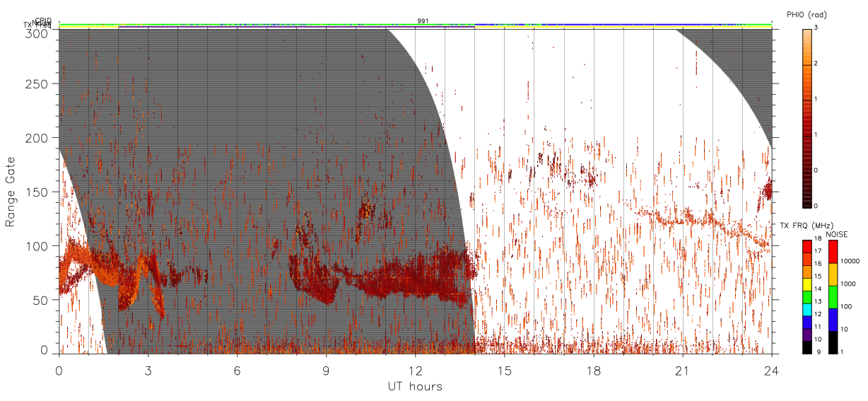Viewport: 868px width, 401px height.
Task: Click TX FRQ legend value 16
Action: pyautogui.click(x=819, y=263)
